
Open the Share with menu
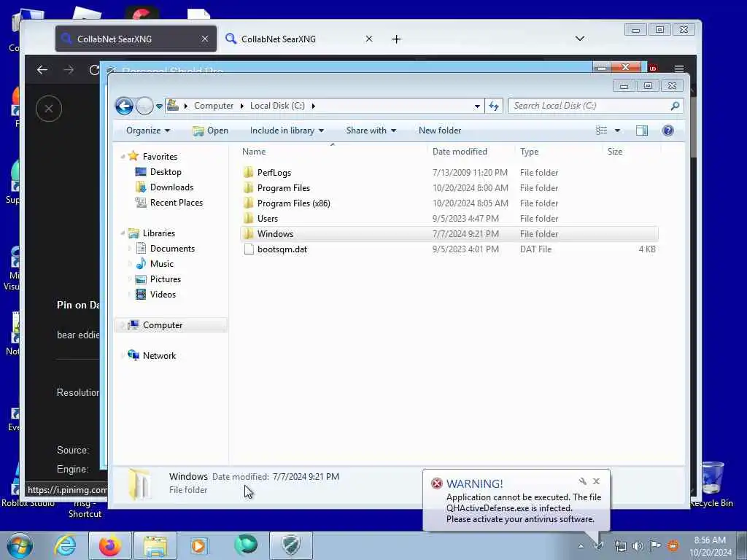click(x=371, y=131)
